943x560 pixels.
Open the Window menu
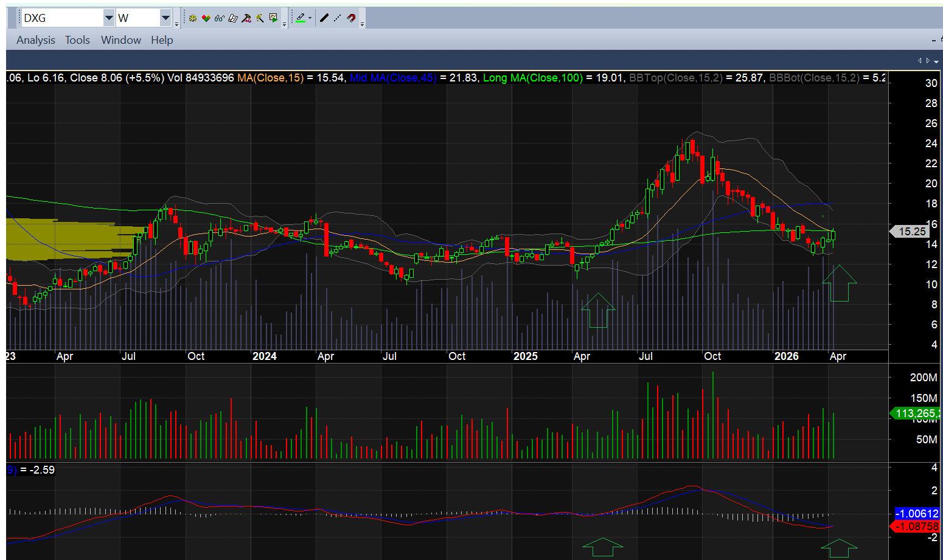coord(120,40)
